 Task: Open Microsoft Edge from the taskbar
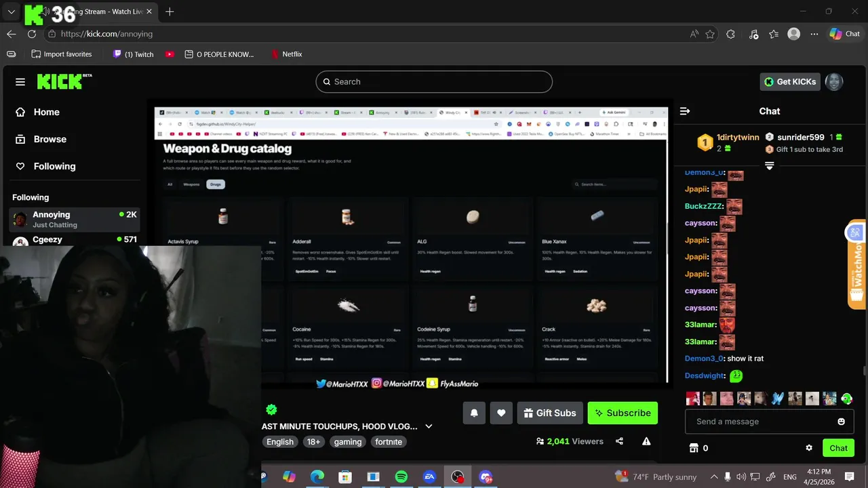pos(317,477)
